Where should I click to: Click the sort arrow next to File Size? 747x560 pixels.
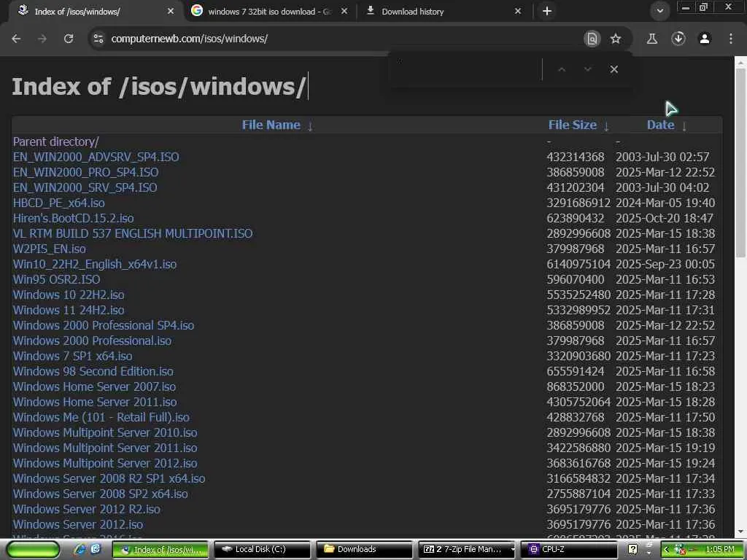pyautogui.click(x=606, y=125)
